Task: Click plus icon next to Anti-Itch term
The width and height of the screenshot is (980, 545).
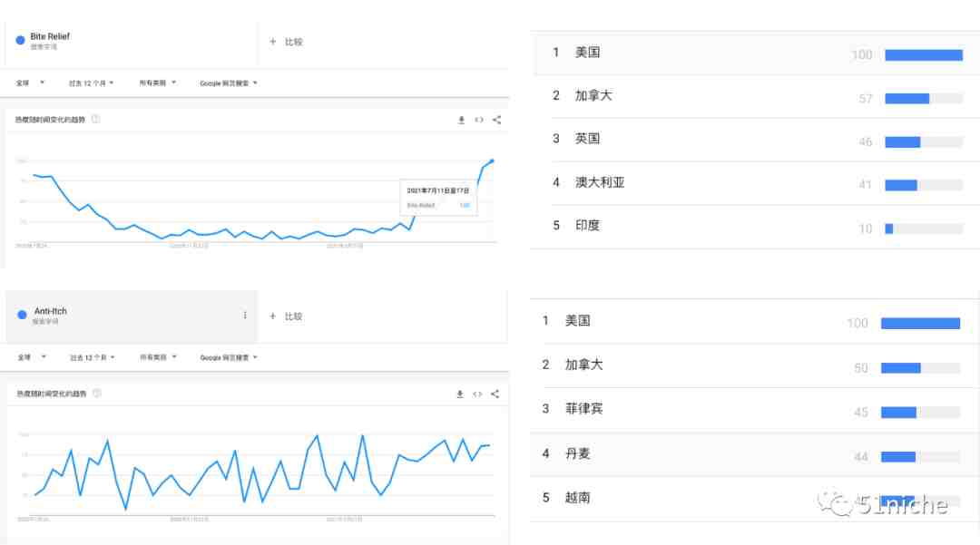Action: pyautogui.click(x=272, y=316)
